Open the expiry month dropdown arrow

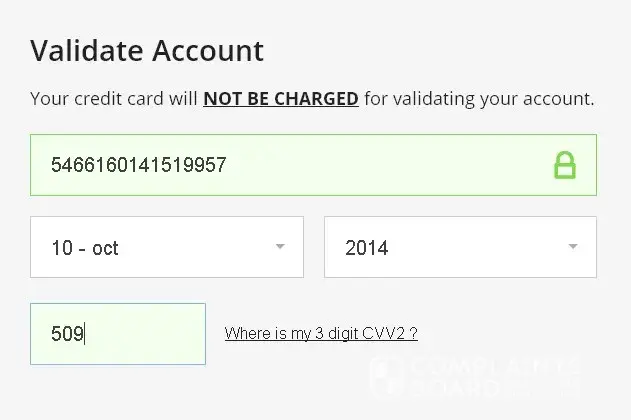pos(280,246)
